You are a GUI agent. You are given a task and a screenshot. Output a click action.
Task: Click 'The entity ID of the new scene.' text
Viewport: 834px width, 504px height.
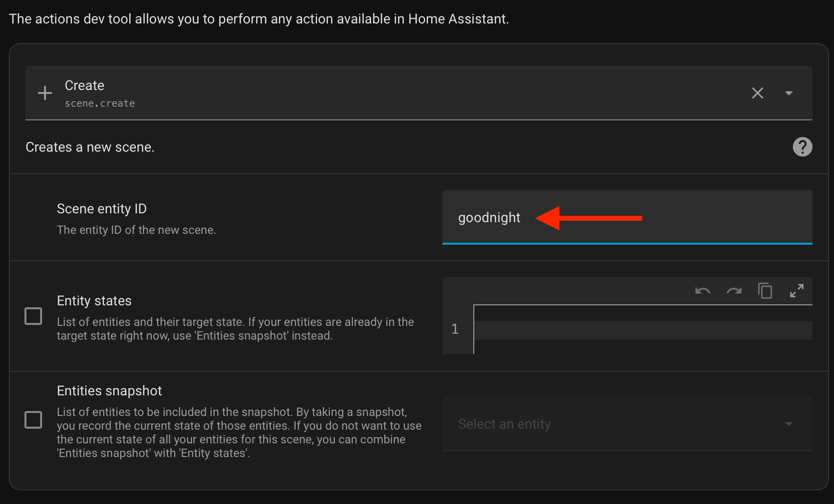pos(136,230)
